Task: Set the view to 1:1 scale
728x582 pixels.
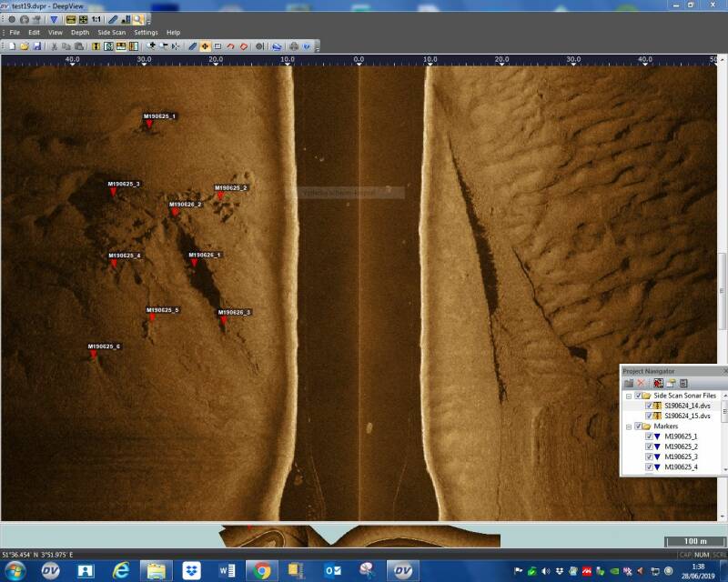Action: click(x=96, y=19)
